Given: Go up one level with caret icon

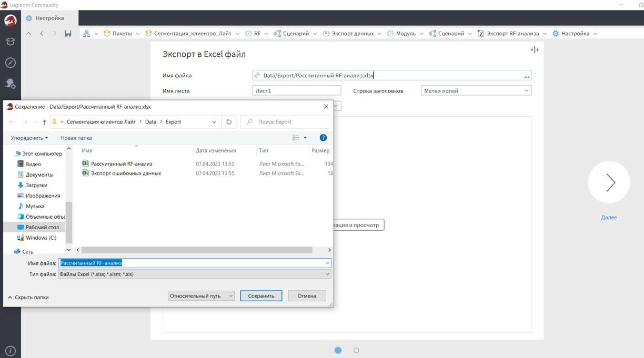Looking at the screenshot, I should click(28, 33).
